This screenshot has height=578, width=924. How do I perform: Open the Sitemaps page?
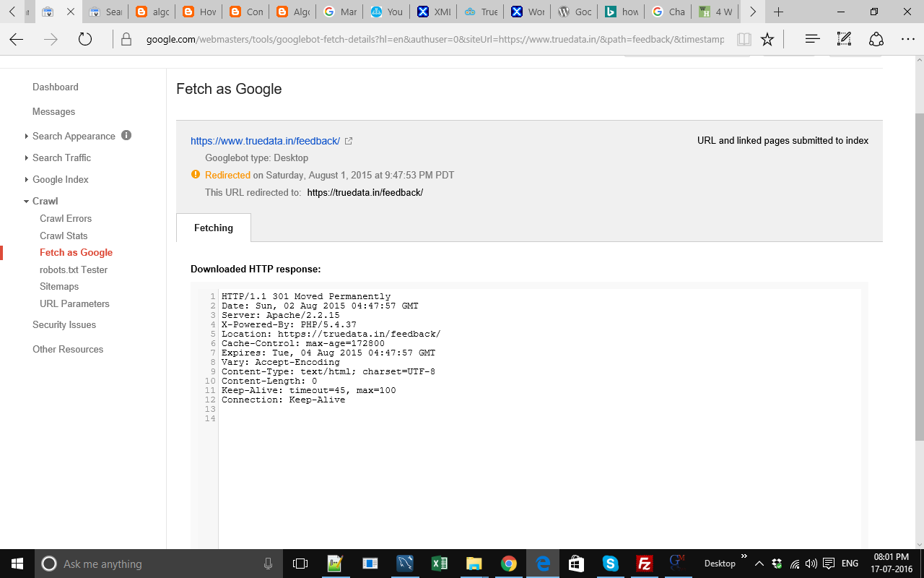(59, 286)
